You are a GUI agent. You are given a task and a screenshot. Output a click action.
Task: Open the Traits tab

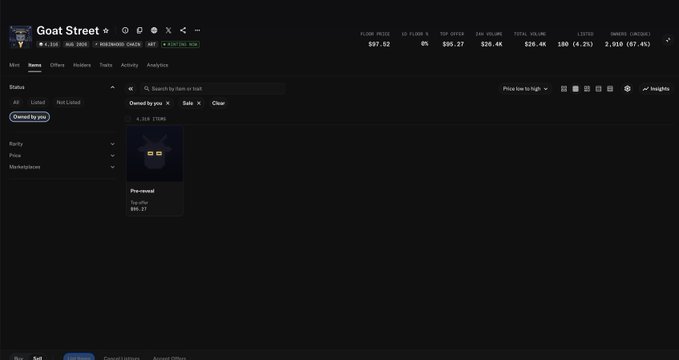106,65
